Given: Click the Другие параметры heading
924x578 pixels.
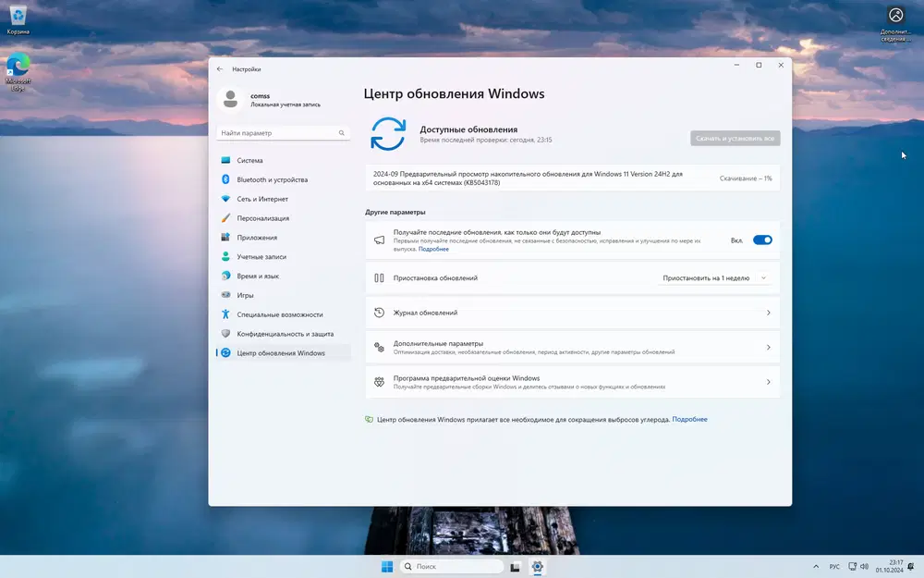Looking at the screenshot, I should click(395, 212).
